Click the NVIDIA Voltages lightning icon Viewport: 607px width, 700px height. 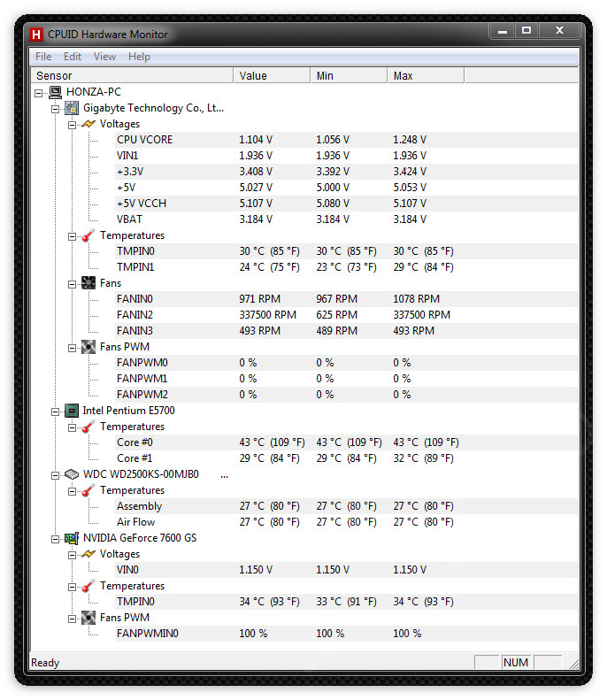tap(88, 554)
